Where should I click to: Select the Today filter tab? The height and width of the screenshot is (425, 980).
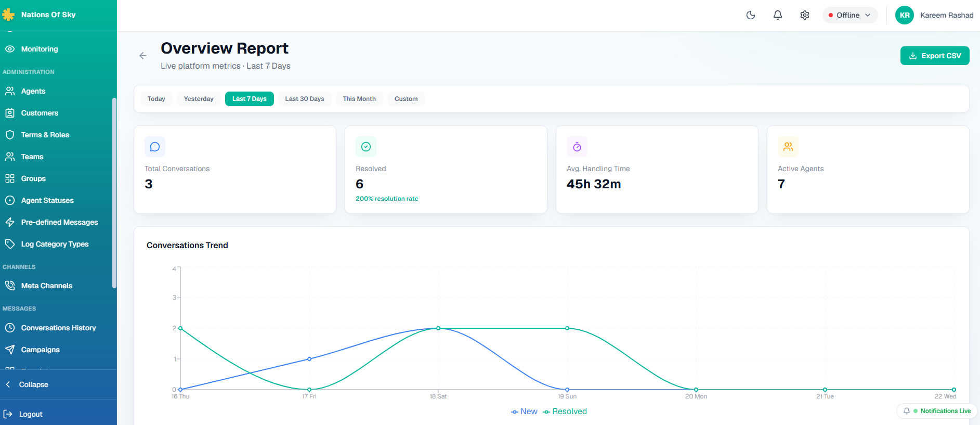pos(156,99)
